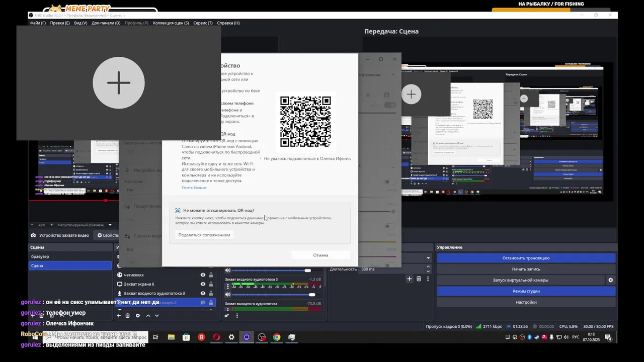Screen dimensions: 644x362
Task: Open Google Chrome from the taskbar
Action: pos(277,337)
